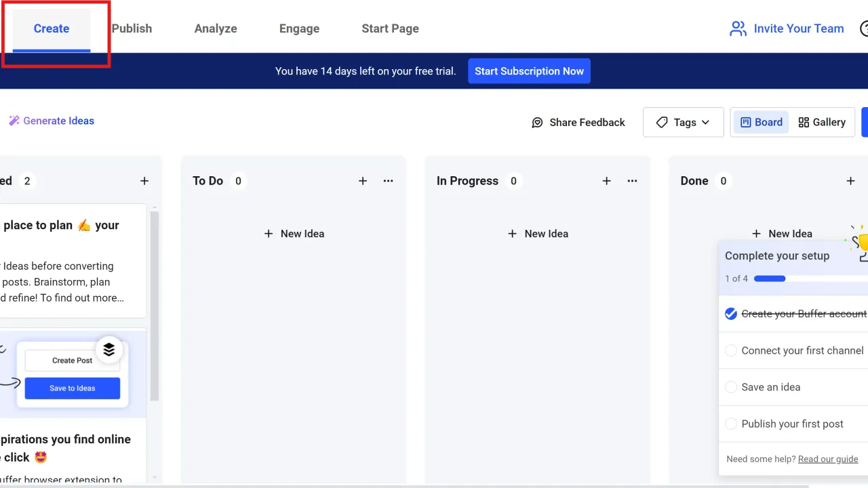Click the team people icon beside Invite

click(x=738, y=28)
